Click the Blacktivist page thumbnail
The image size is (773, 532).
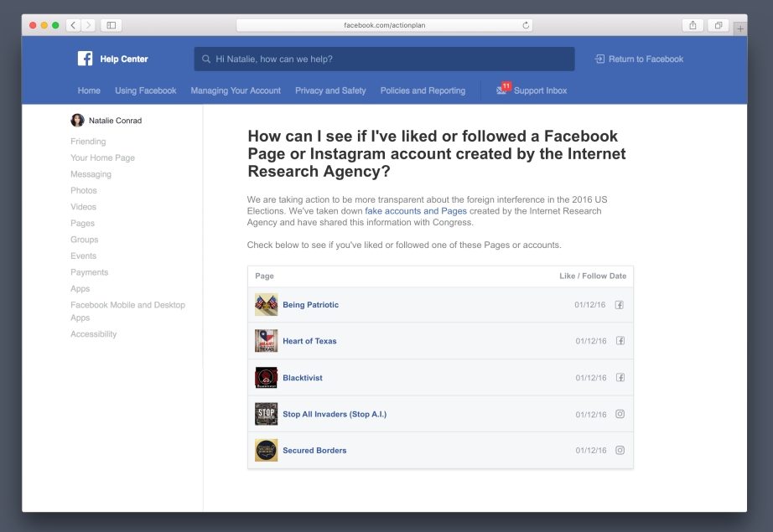266,378
